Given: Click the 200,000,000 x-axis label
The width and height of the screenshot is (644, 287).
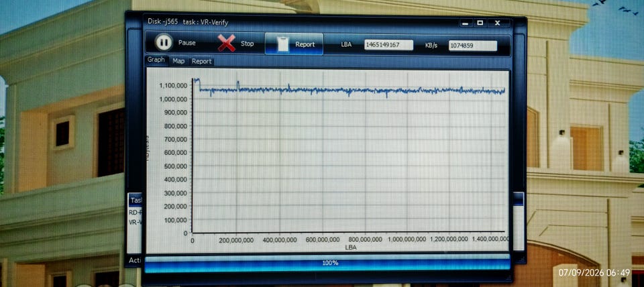Looking at the screenshot, I should 237,240.
